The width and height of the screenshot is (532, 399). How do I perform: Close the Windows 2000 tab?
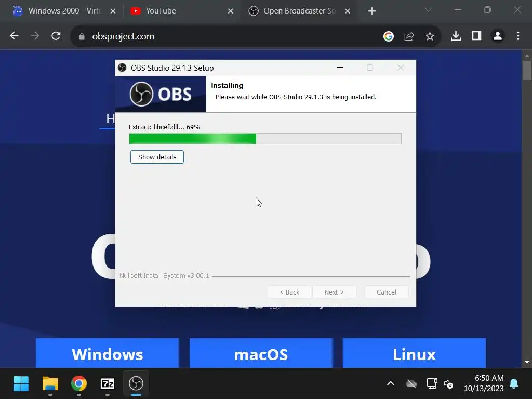pyautogui.click(x=113, y=11)
